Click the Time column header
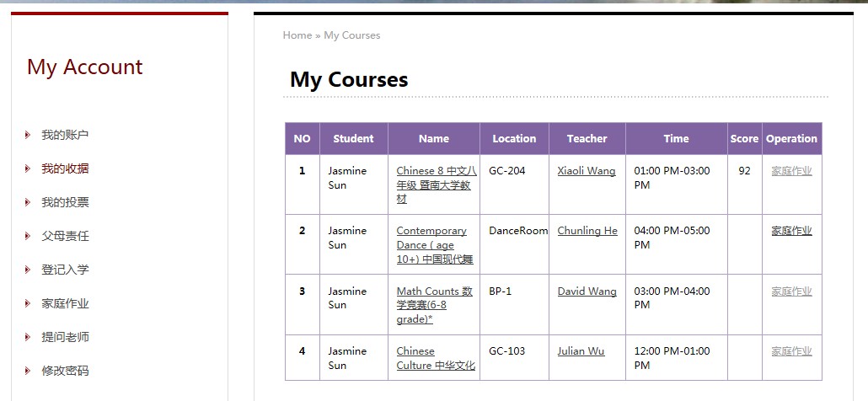The image size is (868, 401). click(677, 139)
